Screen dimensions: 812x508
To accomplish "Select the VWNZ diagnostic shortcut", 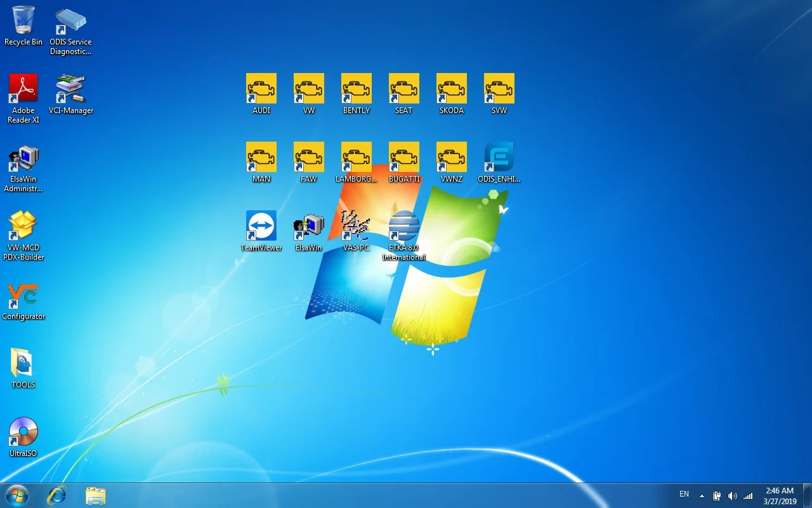I will tap(452, 163).
